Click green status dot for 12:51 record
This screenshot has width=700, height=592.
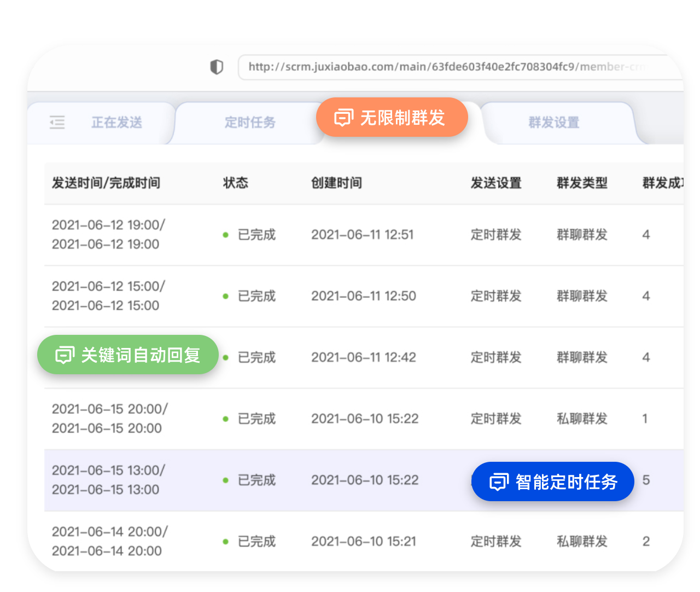pos(225,235)
